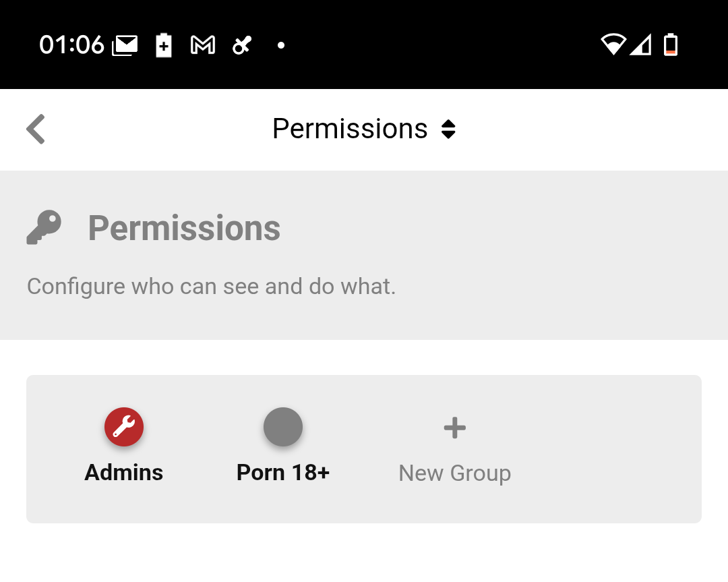Tap the battery saver plus icon
The image size is (728, 582).
[x=163, y=45]
